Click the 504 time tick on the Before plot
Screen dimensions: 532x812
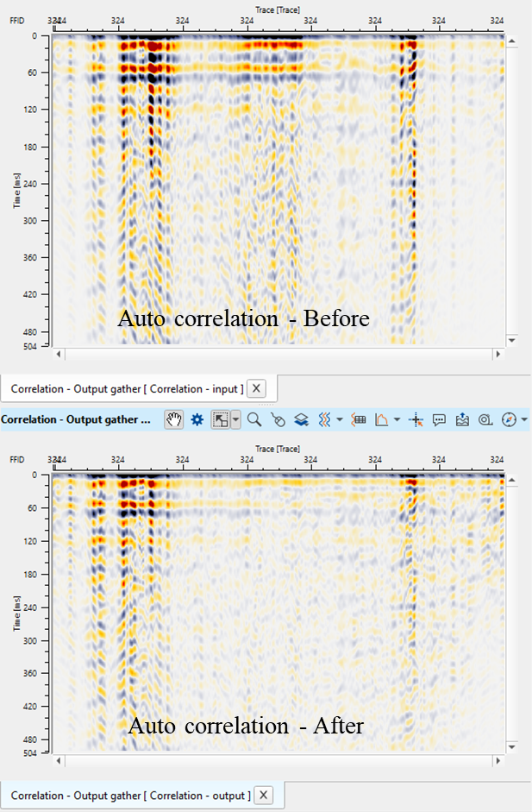coord(30,346)
